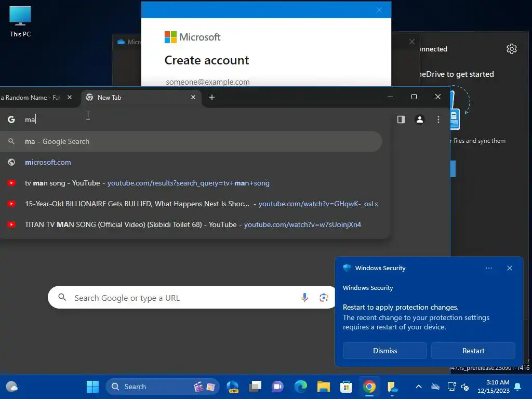Open Microsoft Store from taskbar
The image size is (532, 399).
[x=346, y=387]
